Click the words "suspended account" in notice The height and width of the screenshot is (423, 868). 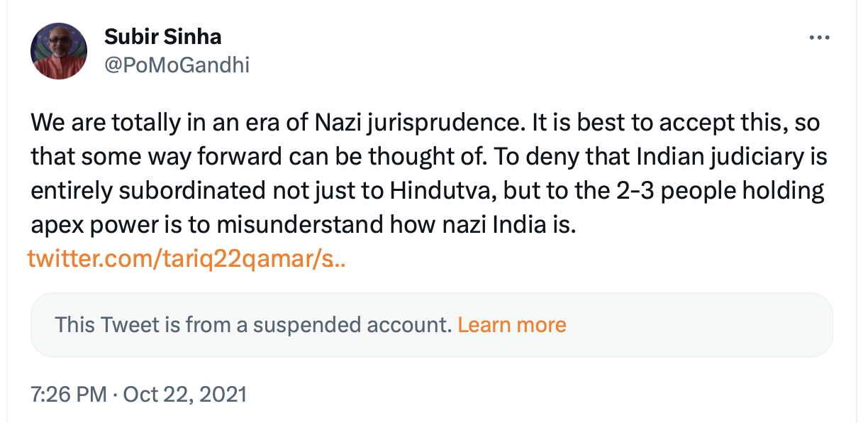click(352, 325)
